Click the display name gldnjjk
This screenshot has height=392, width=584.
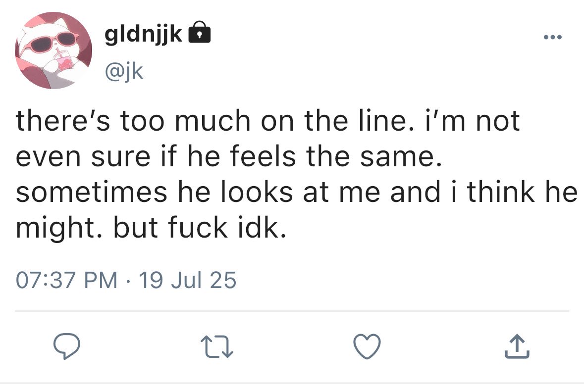pyautogui.click(x=144, y=34)
